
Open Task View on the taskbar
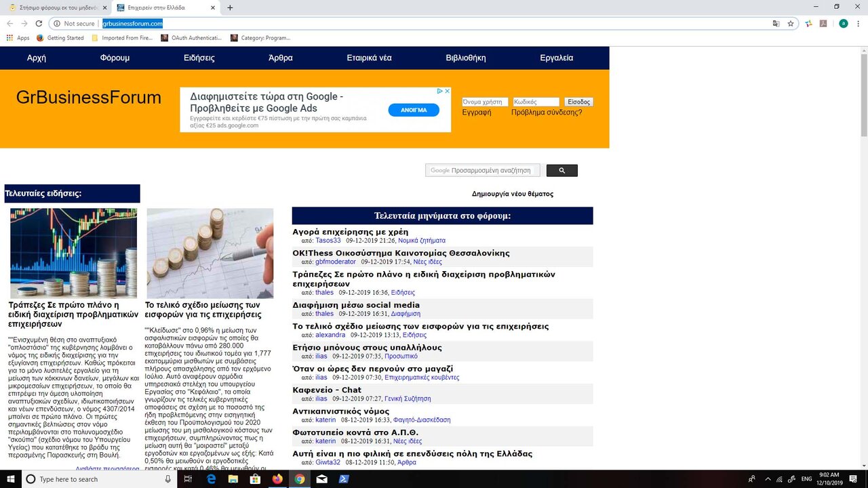click(188, 479)
